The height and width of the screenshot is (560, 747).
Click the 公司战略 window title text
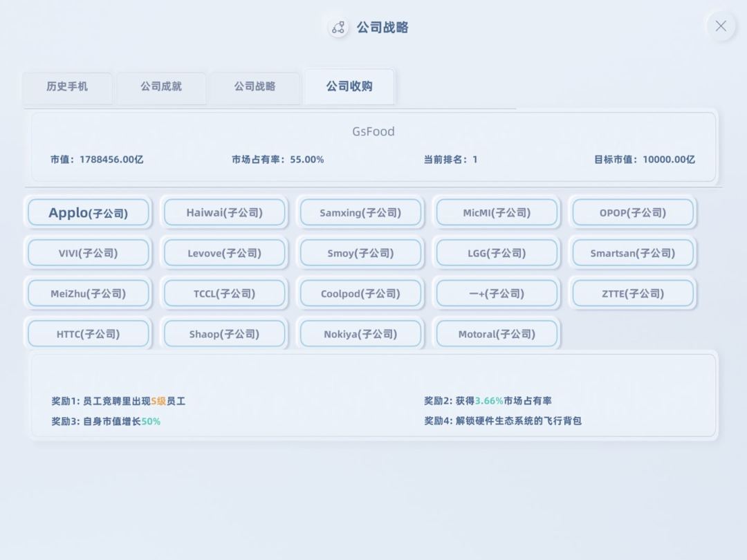[382, 28]
